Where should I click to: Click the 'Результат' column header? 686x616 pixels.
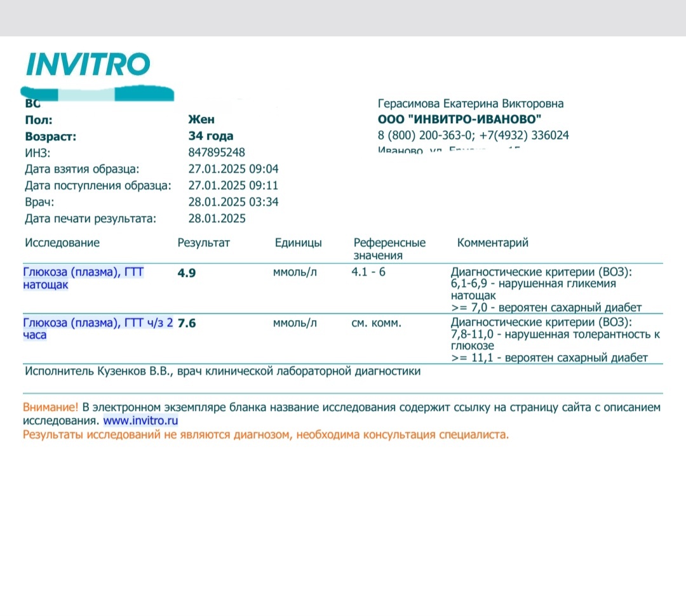(x=203, y=243)
